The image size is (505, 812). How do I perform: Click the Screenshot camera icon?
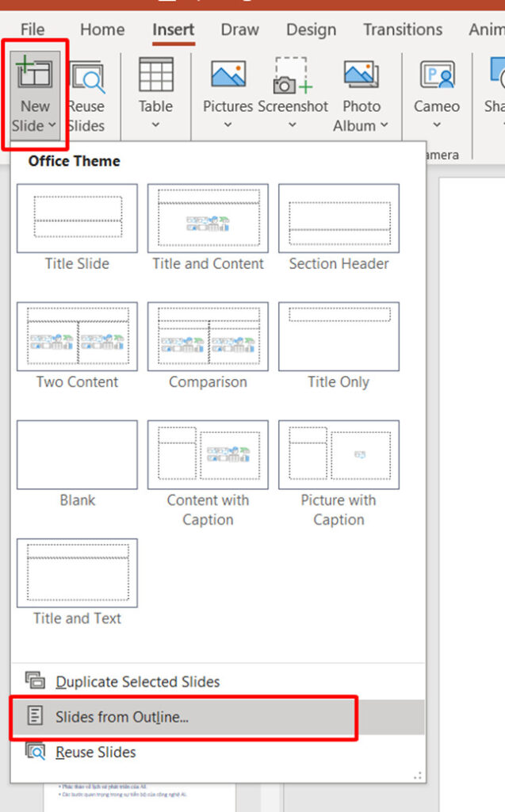(293, 75)
